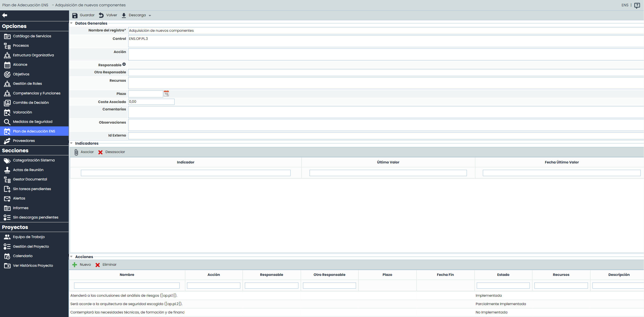Click the Volver undo arrow icon
Viewport: 644px width, 317px height.
click(x=101, y=15)
